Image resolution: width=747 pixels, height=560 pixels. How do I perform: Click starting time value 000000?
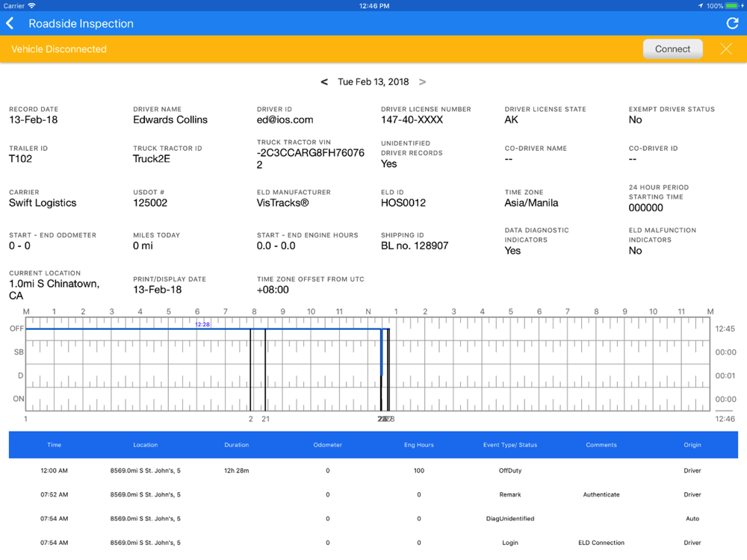[645, 208]
